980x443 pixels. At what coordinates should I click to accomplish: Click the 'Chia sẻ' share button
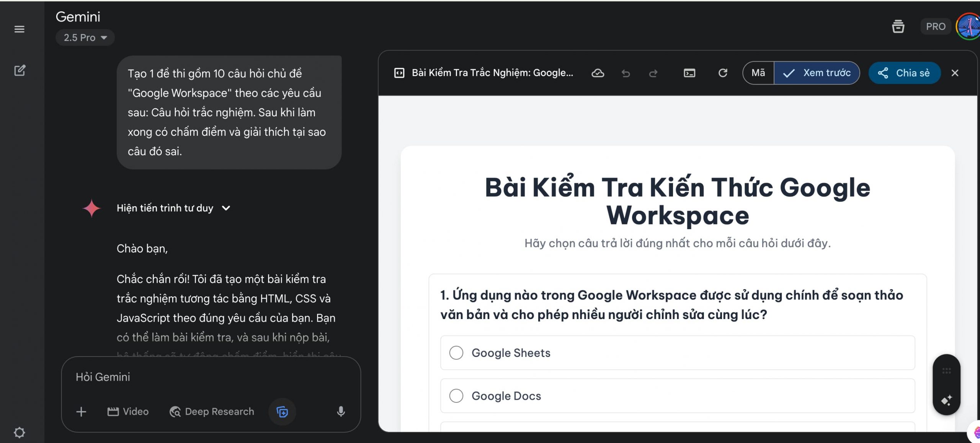(905, 73)
